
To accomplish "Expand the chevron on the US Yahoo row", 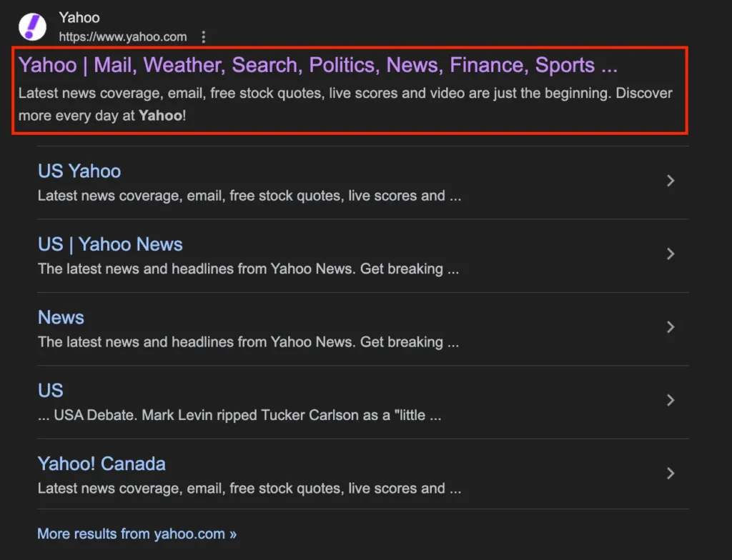I will [x=671, y=181].
